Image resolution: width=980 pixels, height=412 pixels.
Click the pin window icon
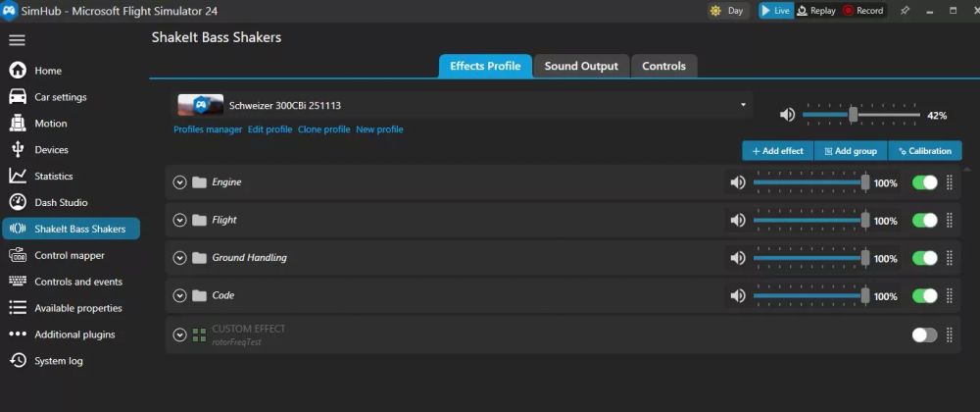(905, 11)
